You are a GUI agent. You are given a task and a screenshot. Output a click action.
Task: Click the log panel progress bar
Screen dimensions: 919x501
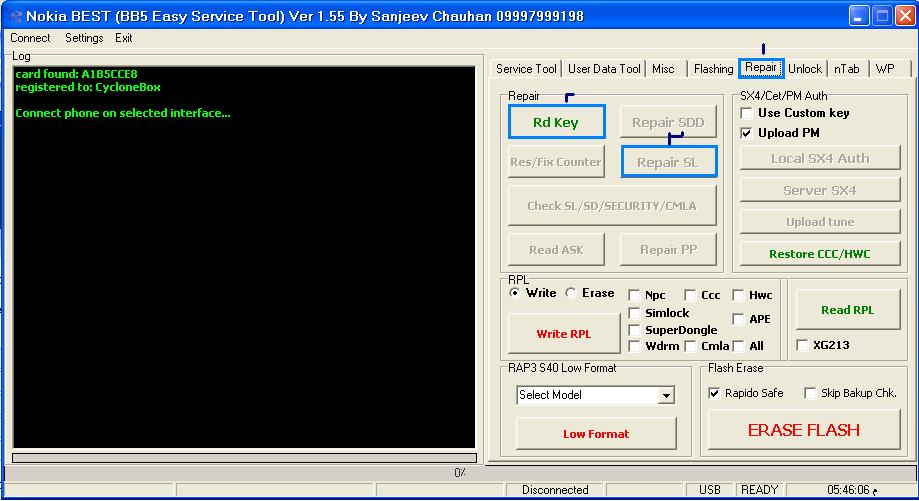click(x=244, y=458)
